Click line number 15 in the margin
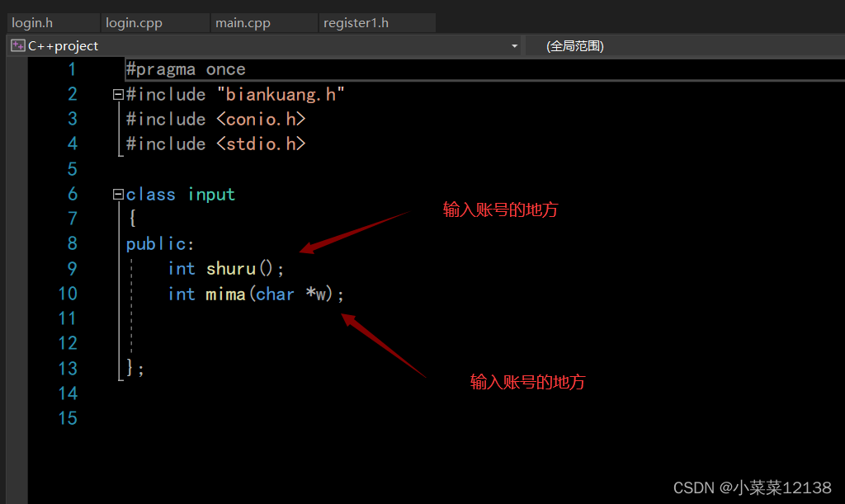This screenshot has width=845, height=504. coord(68,418)
